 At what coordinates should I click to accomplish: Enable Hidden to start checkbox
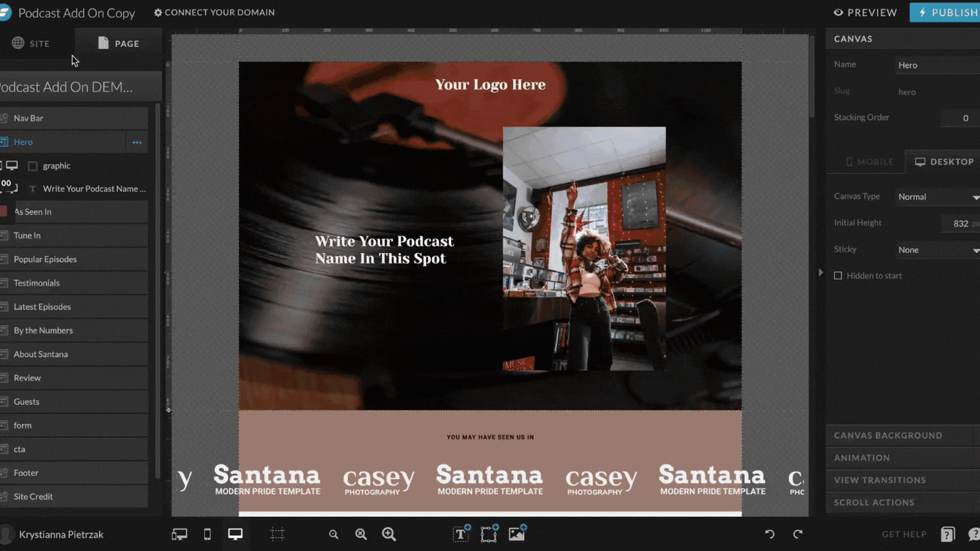(838, 275)
